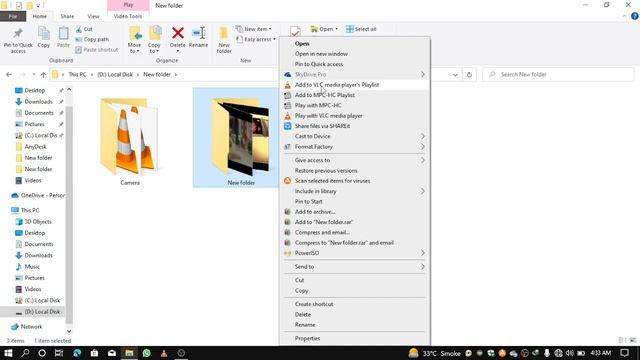
Task: Open the Help question mark icon
Action: pos(634,16)
